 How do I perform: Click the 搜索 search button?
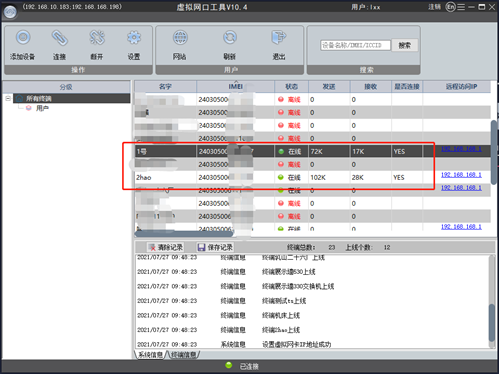tap(405, 45)
